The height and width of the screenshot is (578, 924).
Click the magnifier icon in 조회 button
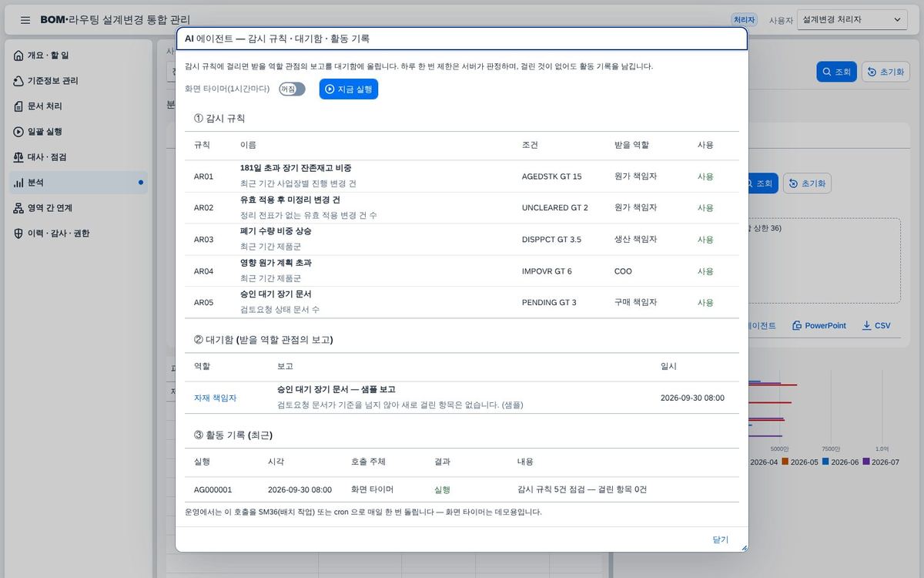(826, 72)
